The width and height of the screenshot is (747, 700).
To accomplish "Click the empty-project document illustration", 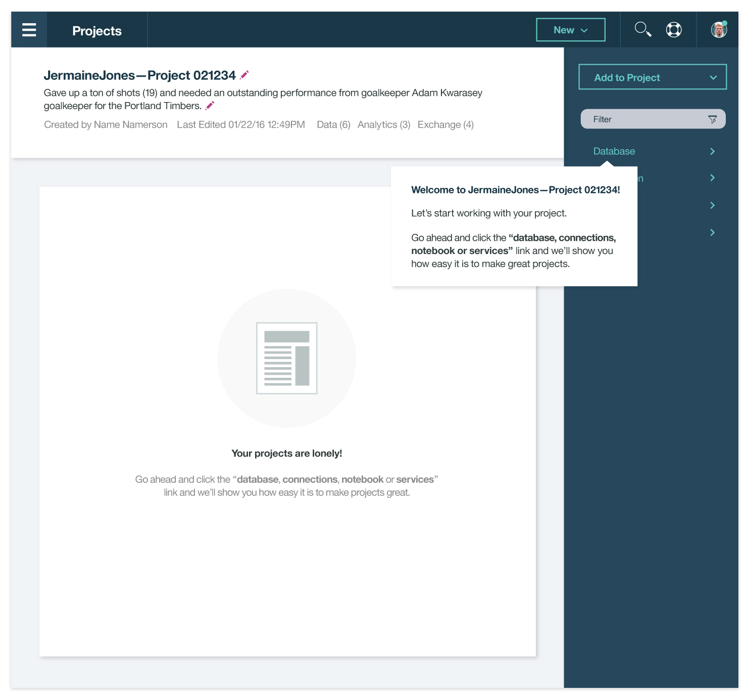I will point(287,358).
